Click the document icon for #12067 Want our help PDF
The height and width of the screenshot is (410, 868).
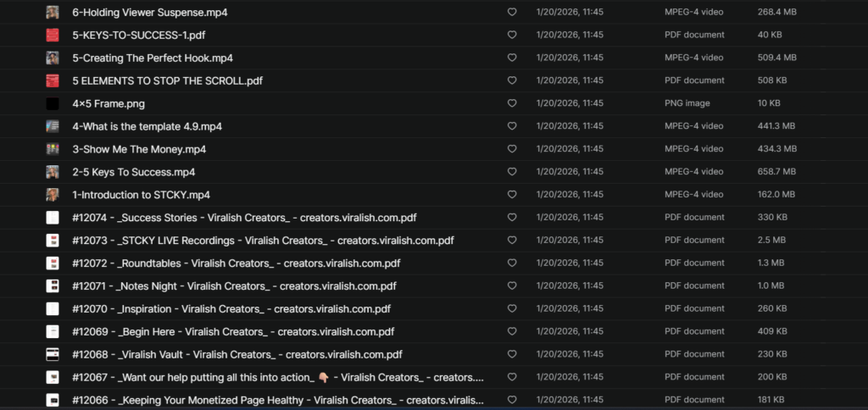pos(53,377)
